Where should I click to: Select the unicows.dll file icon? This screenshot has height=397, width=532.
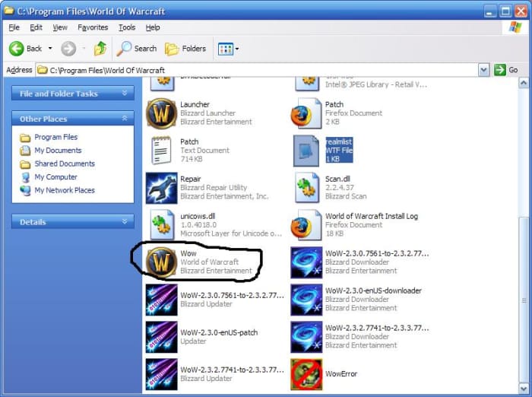(x=161, y=225)
